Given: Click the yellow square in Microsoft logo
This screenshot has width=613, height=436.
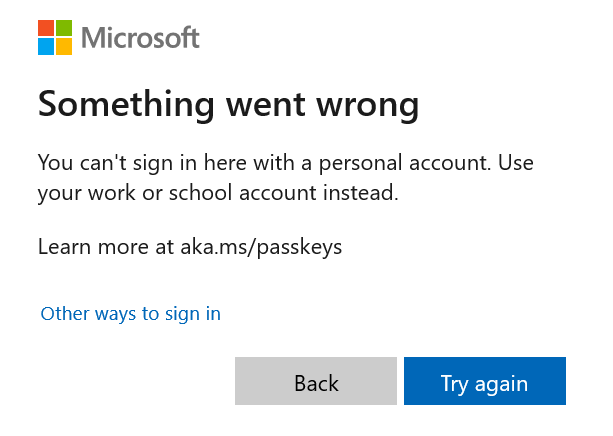Looking at the screenshot, I should coord(64,47).
